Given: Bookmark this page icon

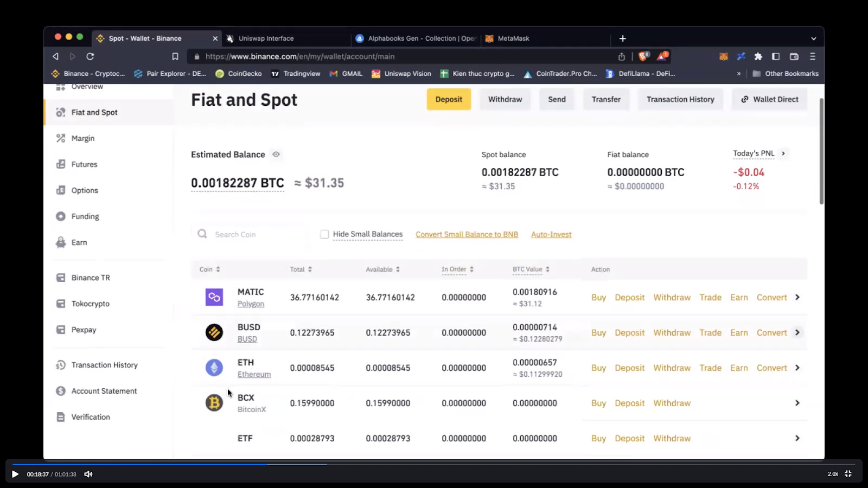Looking at the screenshot, I should click(x=175, y=56).
